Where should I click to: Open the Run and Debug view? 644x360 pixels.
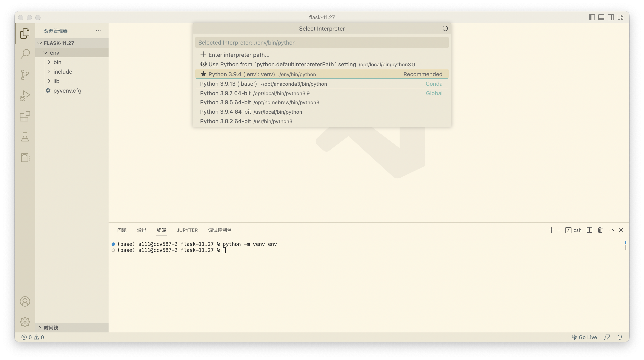[x=25, y=96]
